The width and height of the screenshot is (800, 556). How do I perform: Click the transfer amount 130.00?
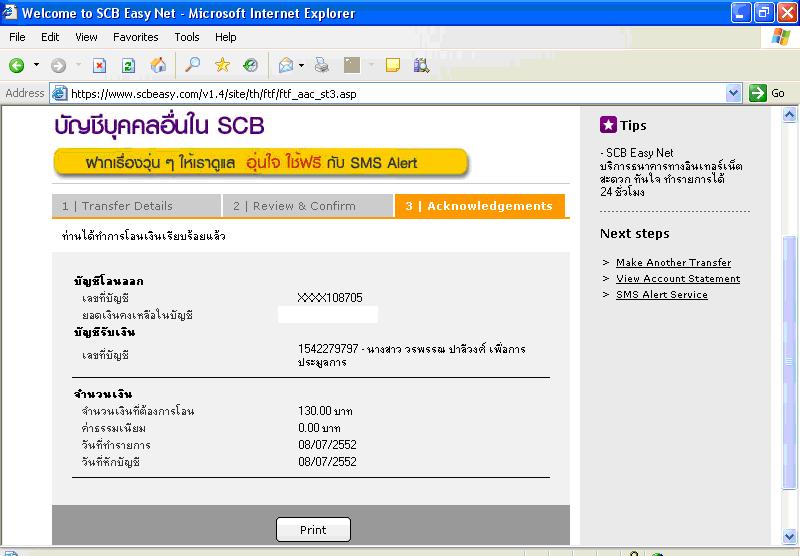[x=315, y=411]
